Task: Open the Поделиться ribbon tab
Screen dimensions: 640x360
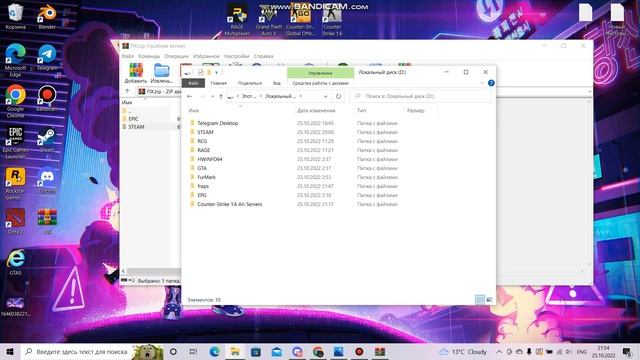Action: 250,83
